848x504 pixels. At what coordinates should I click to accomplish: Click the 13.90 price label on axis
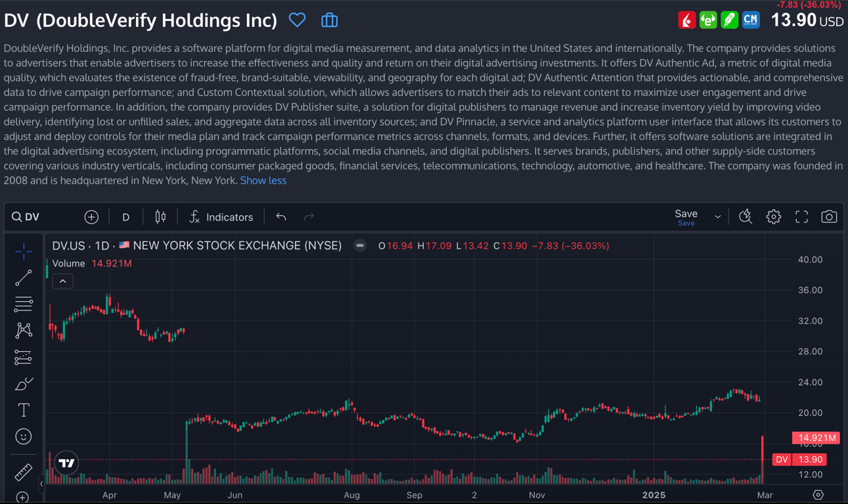point(808,459)
